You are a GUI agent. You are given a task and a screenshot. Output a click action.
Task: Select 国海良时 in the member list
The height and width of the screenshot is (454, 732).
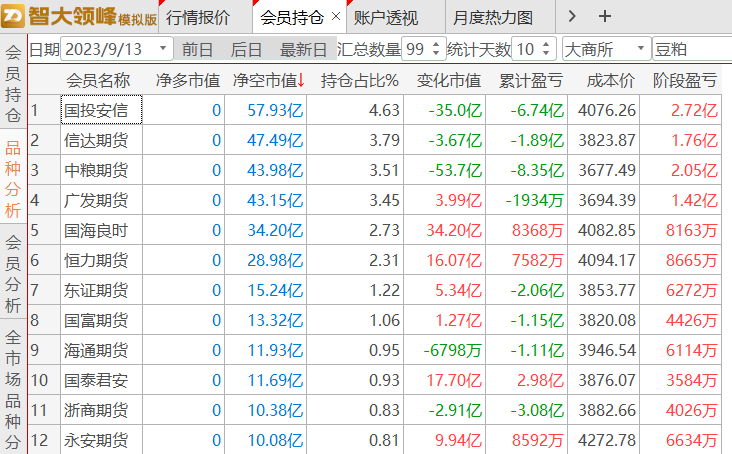(x=101, y=230)
